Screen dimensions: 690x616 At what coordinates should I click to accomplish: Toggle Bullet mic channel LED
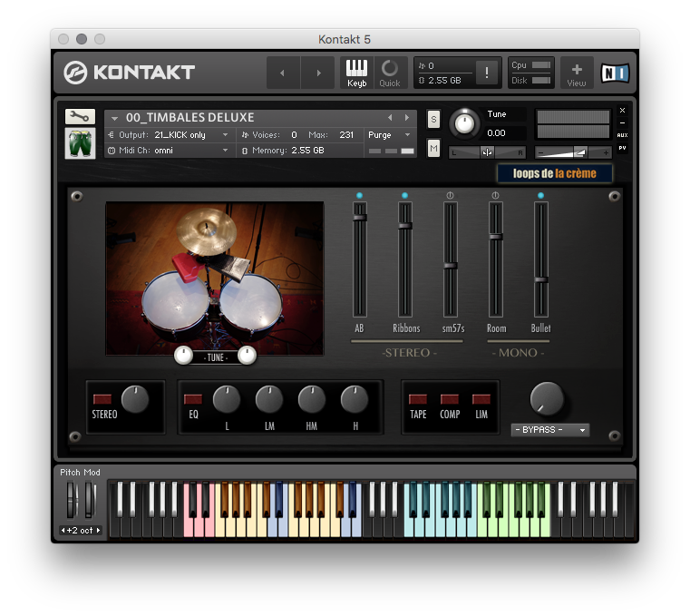(540, 195)
